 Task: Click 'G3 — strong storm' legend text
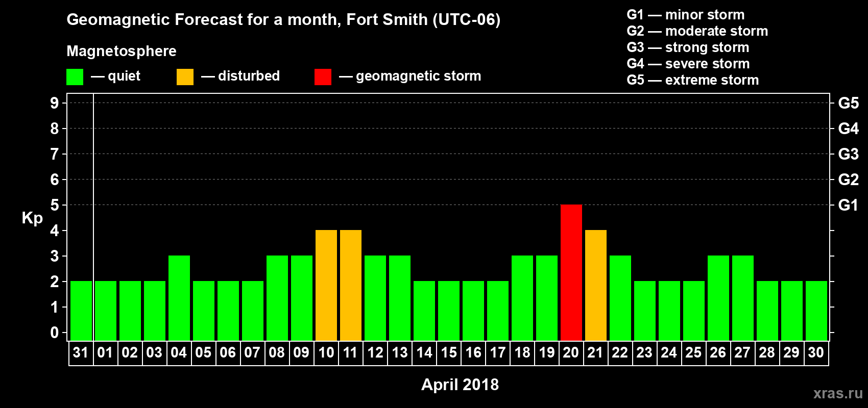(688, 47)
